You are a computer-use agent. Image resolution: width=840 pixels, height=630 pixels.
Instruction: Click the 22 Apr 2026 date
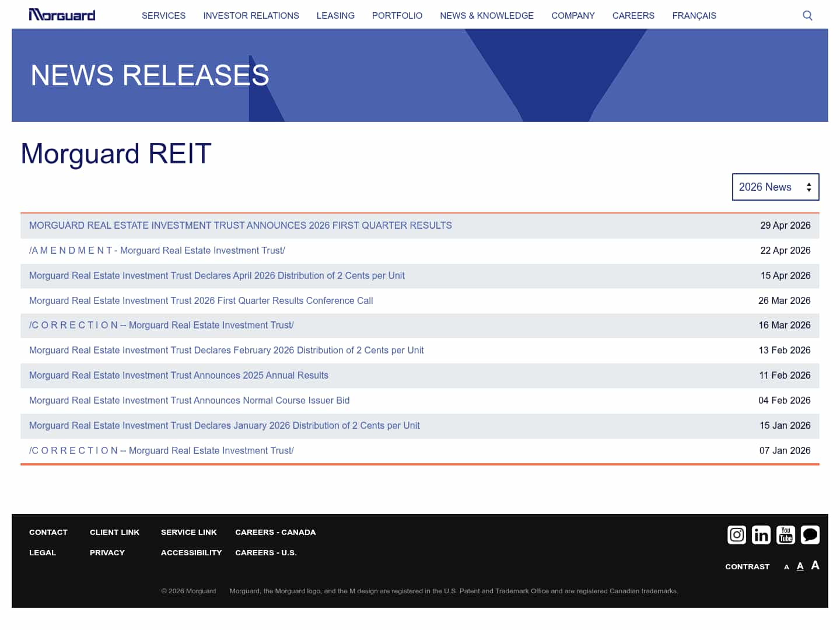coord(785,251)
